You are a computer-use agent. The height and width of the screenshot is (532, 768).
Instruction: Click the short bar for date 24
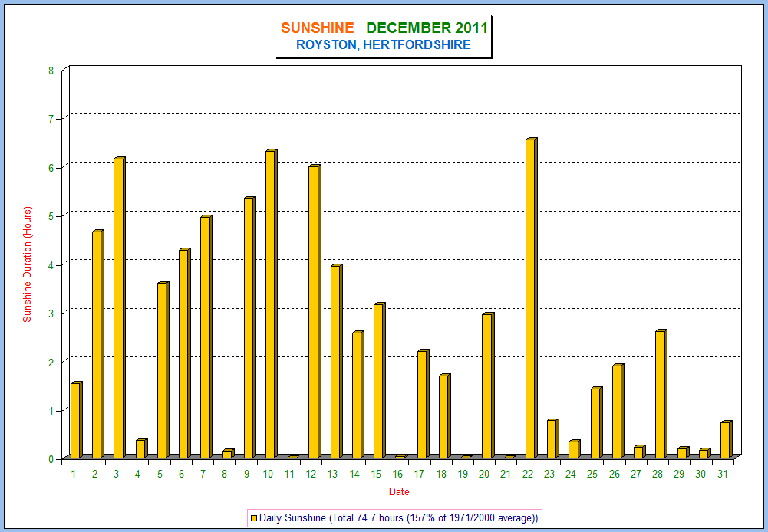[x=575, y=449]
